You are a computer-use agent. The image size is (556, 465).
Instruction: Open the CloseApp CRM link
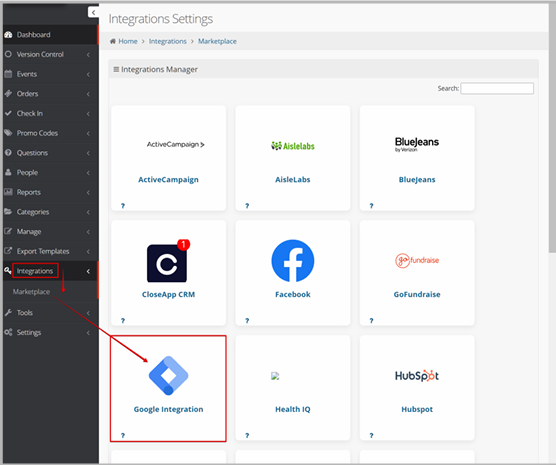tap(168, 294)
